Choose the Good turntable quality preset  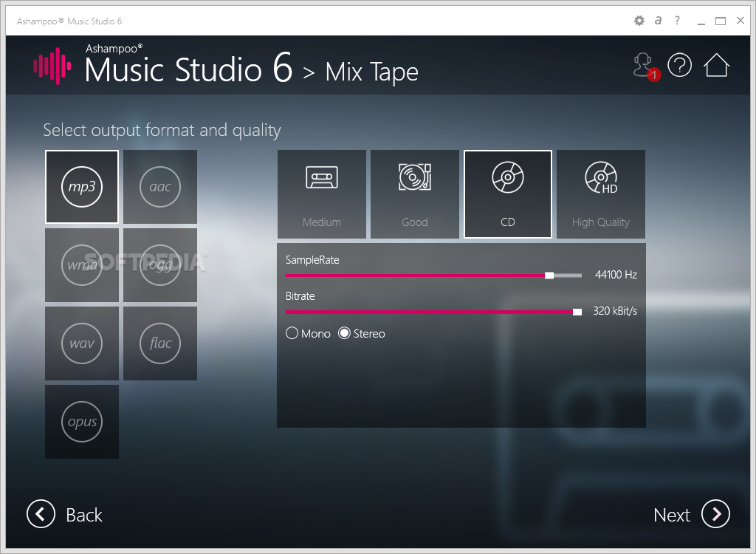point(415,194)
